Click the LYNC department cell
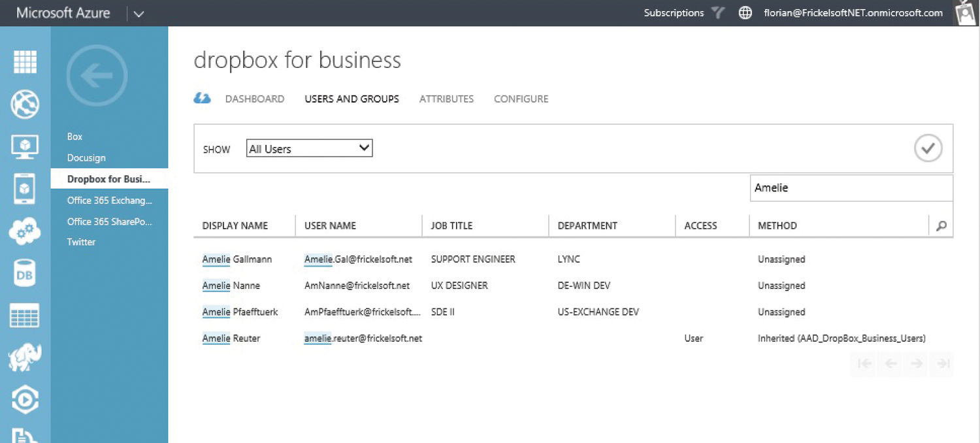Image resolution: width=980 pixels, height=443 pixels. pyautogui.click(x=568, y=259)
